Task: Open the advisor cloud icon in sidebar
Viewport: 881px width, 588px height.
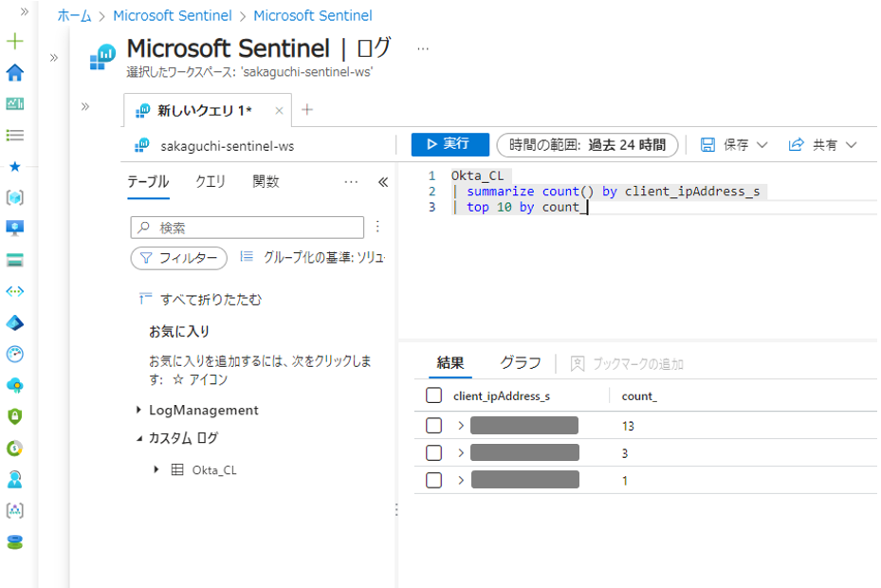Action: click(x=14, y=385)
